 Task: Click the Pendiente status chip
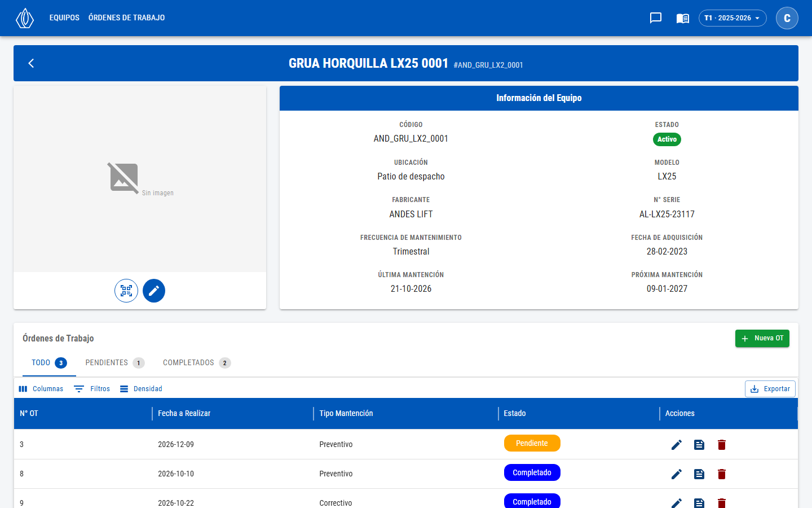tap(532, 443)
